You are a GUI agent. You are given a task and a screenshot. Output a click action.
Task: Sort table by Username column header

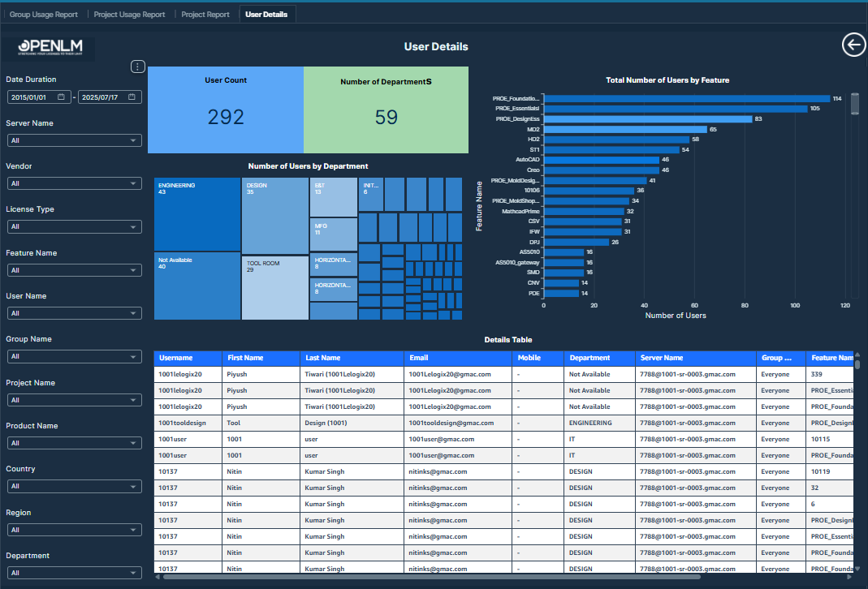click(x=188, y=358)
